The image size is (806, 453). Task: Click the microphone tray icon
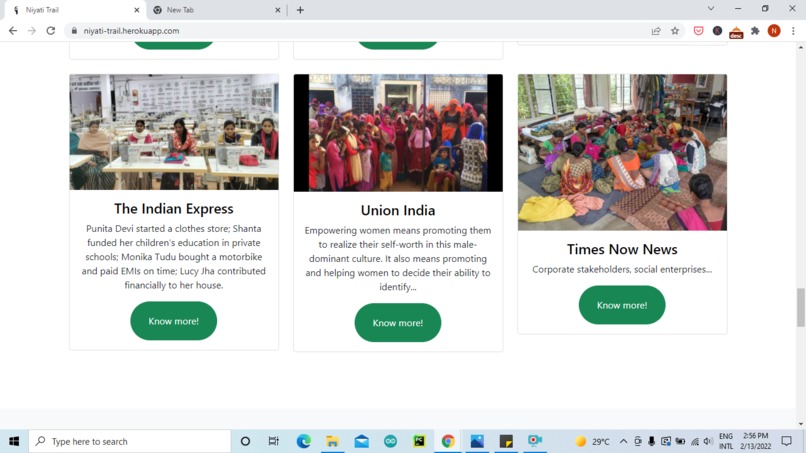tap(651, 441)
